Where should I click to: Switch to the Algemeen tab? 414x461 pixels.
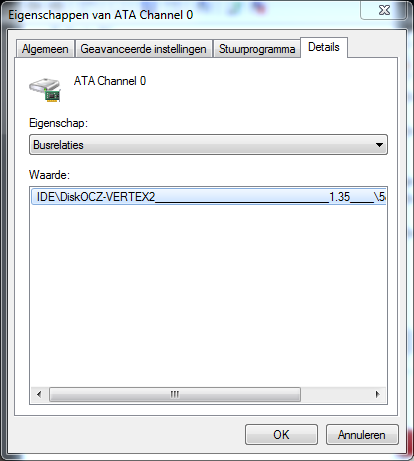tap(45, 49)
